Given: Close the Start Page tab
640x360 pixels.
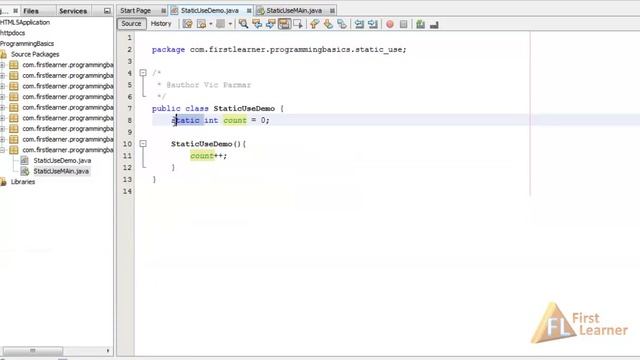Looking at the screenshot, I should (163, 11).
